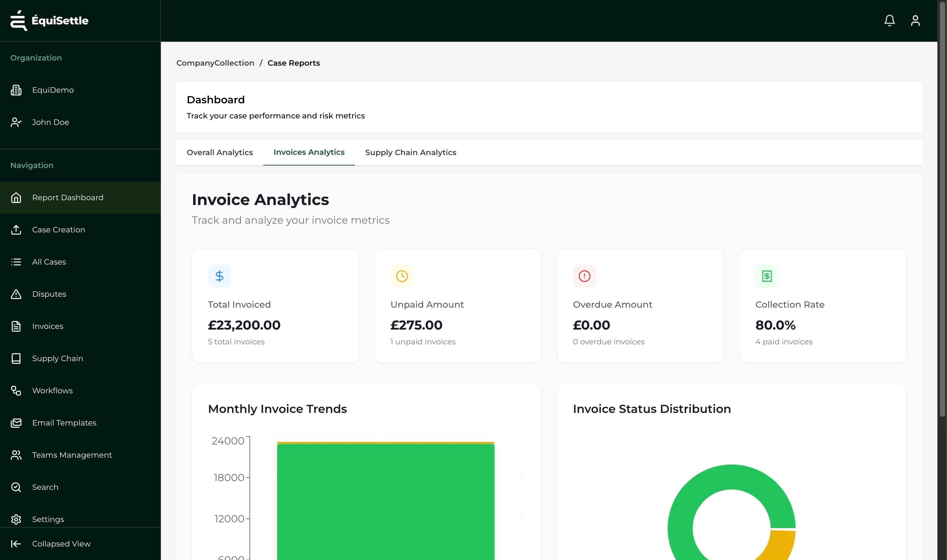Switch sidebar to Collapsed View

[x=80, y=544]
